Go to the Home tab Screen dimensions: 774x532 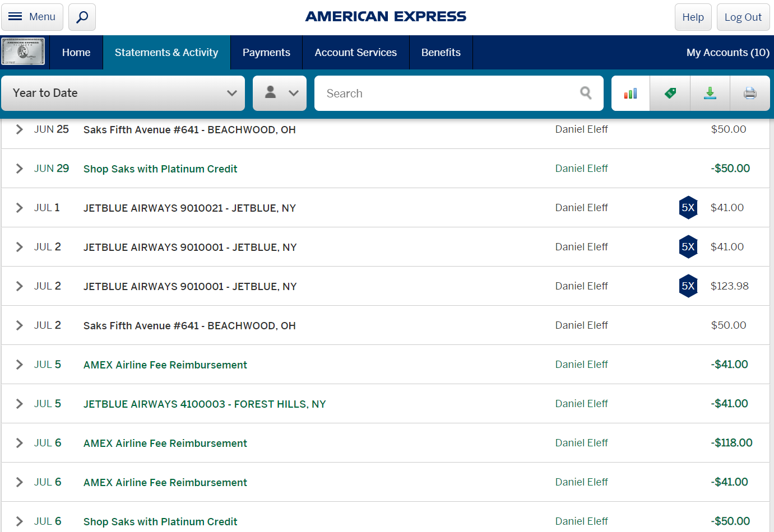click(76, 53)
